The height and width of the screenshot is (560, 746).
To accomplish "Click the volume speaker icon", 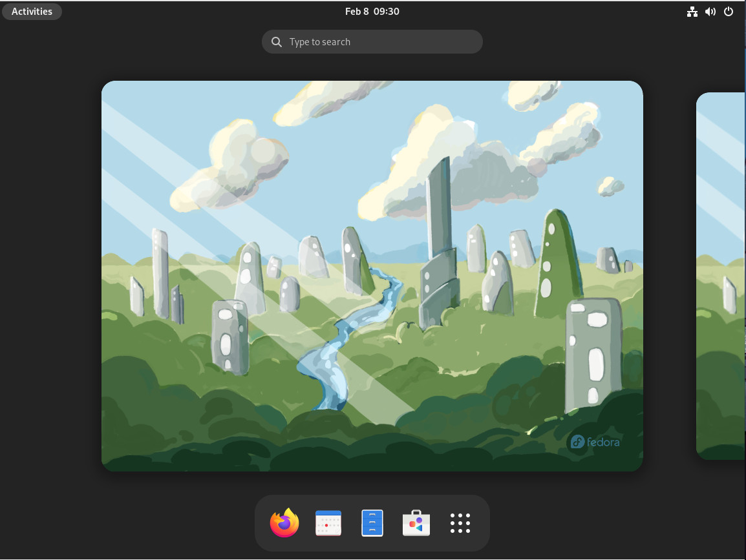I will tap(710, 12).
